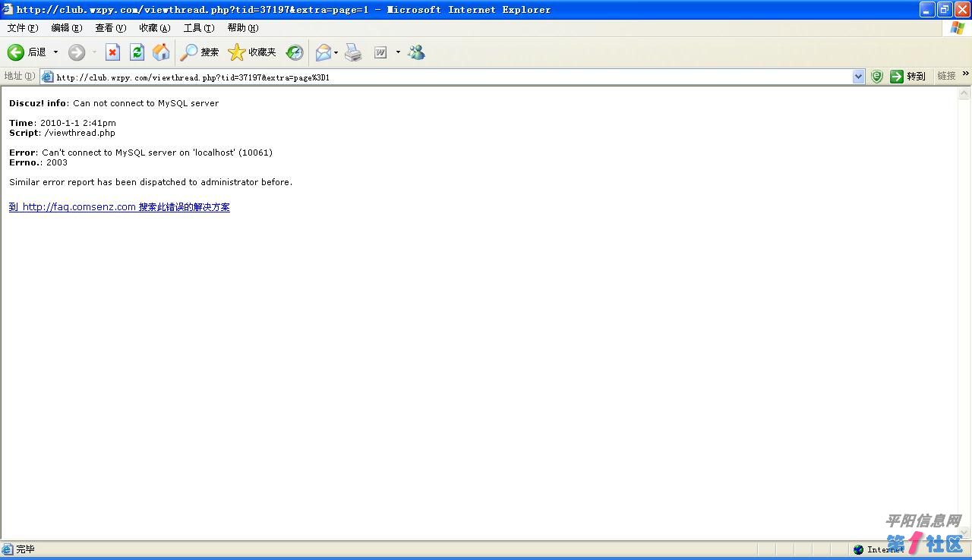The image size is (972, 560).
Task: Click the 'Similar error report has been dispatched' line
Action: 150,182
